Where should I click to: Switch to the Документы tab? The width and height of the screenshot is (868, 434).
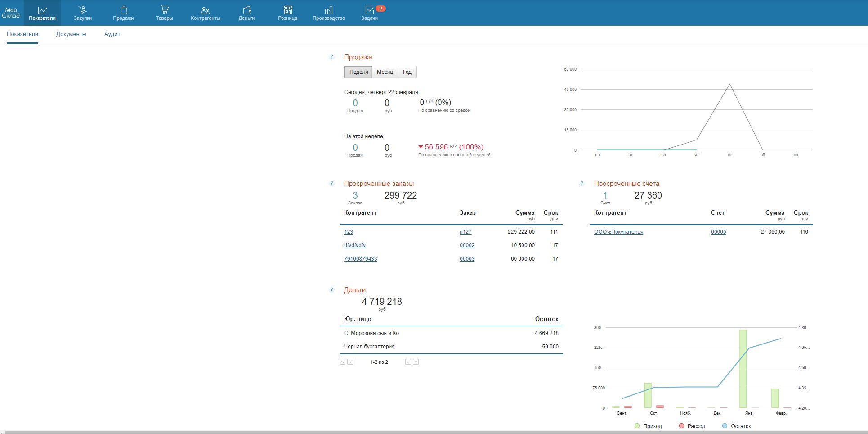[71, 34]
